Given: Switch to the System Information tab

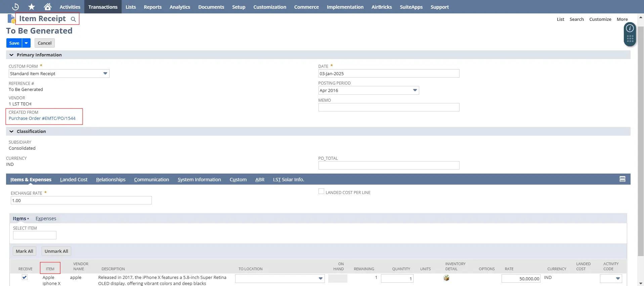Looking at the screenshot, I should [199, 180].
